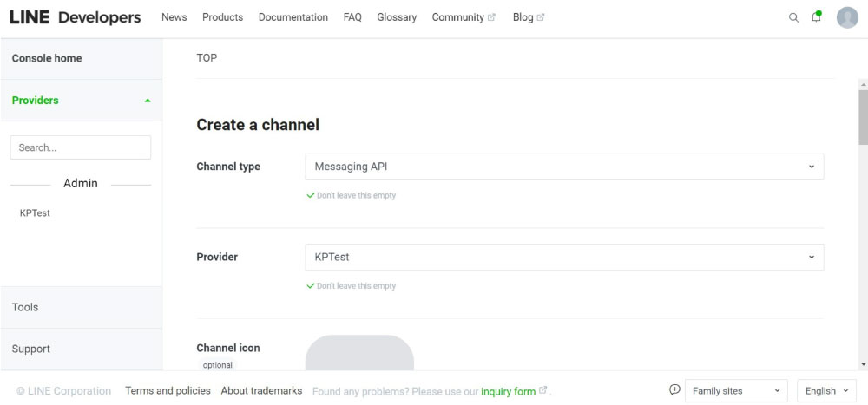Open the Tools sidebar section

tap(82, 307)
